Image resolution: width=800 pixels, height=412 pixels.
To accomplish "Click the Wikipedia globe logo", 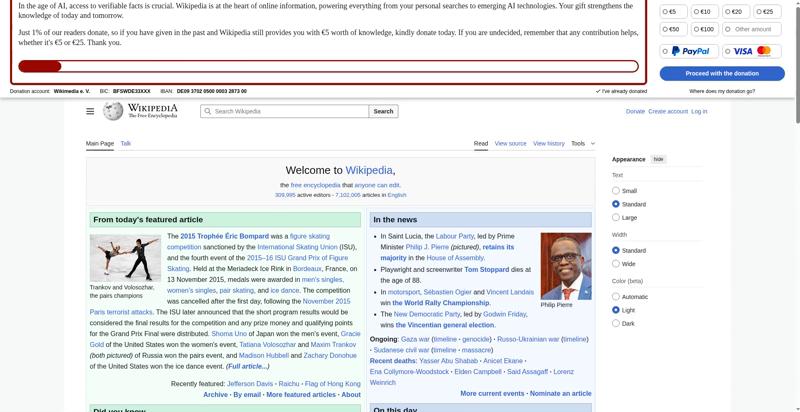I will (113, 111).
